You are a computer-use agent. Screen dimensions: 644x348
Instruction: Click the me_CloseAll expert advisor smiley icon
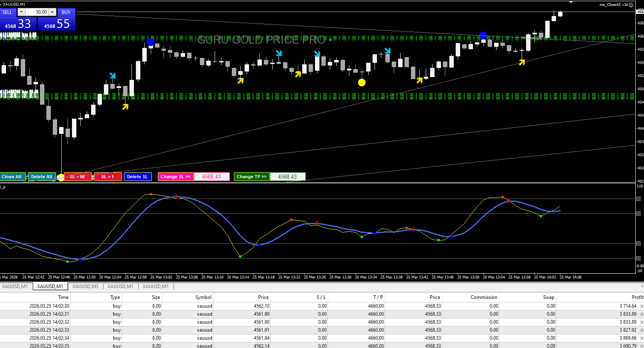(x=631, y=5)
